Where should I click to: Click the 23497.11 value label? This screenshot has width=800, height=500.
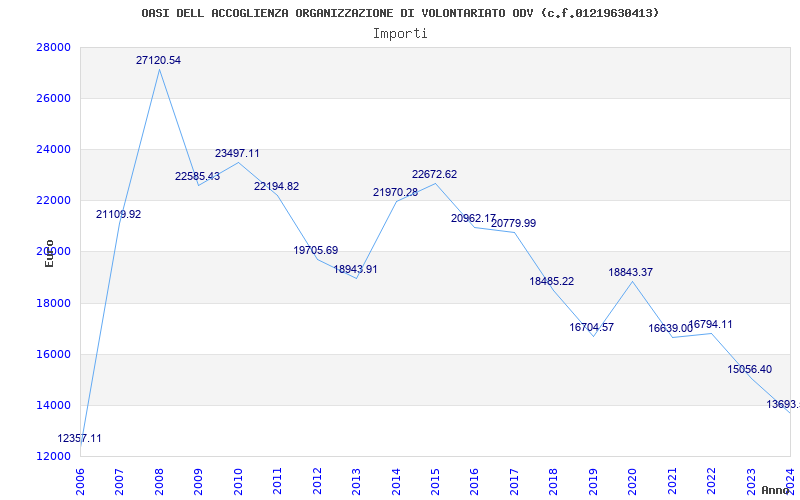pyautogui.click(x=237, y=153)
